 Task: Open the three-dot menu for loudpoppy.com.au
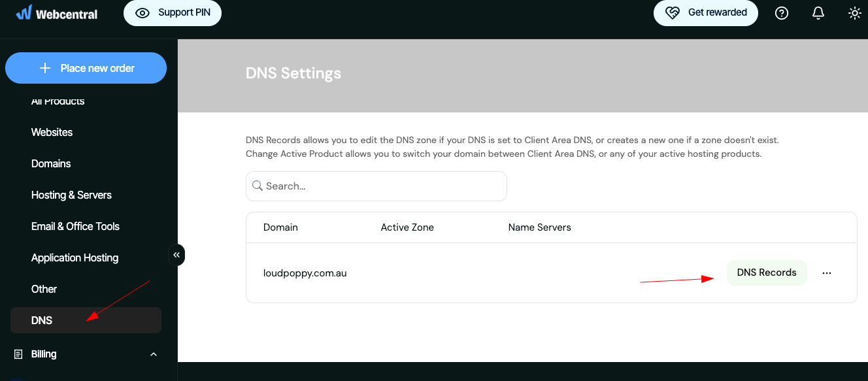click(827, 273)
